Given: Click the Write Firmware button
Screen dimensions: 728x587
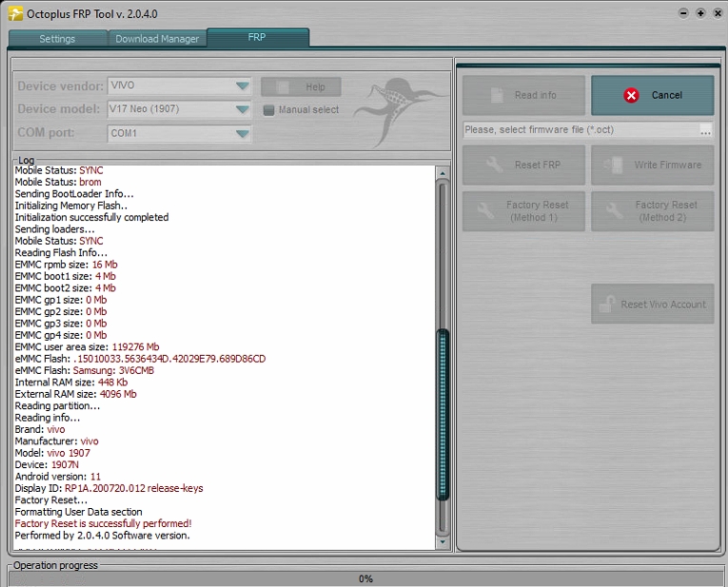Looking at the screenshot, I should pyautogui.click(x=652, y=165).
